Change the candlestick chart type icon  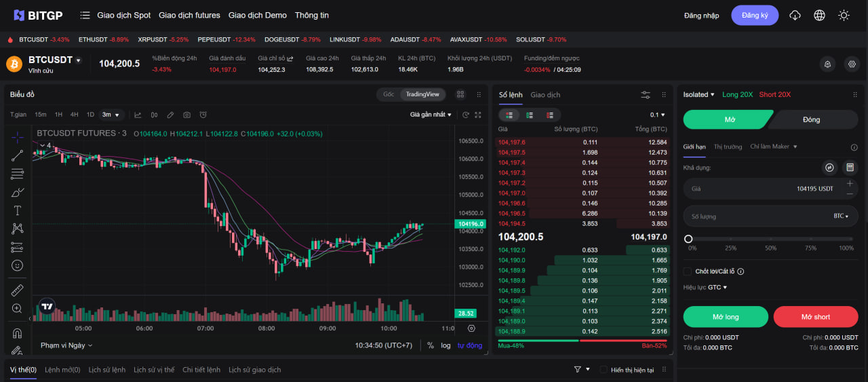[154, 115]
